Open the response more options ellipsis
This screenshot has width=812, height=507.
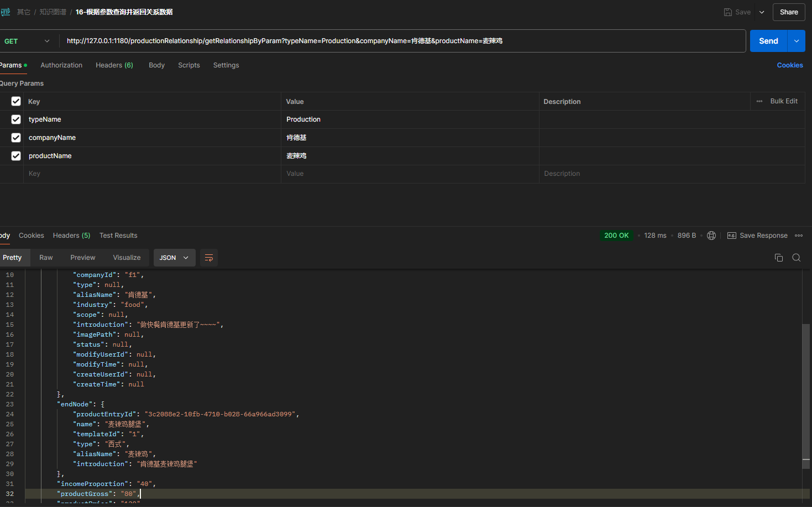coord(799,236)
